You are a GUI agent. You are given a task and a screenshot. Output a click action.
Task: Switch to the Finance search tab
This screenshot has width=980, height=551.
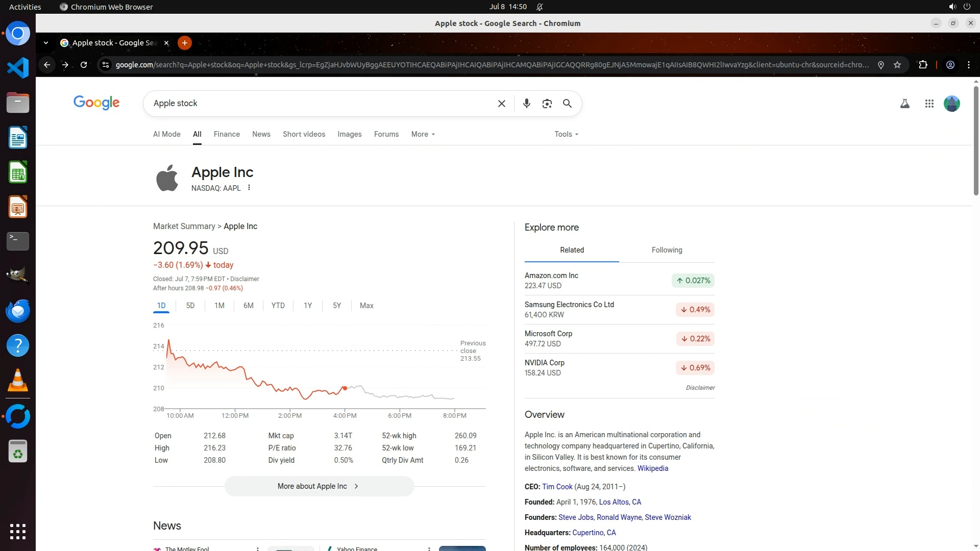[x=227, y=134]
